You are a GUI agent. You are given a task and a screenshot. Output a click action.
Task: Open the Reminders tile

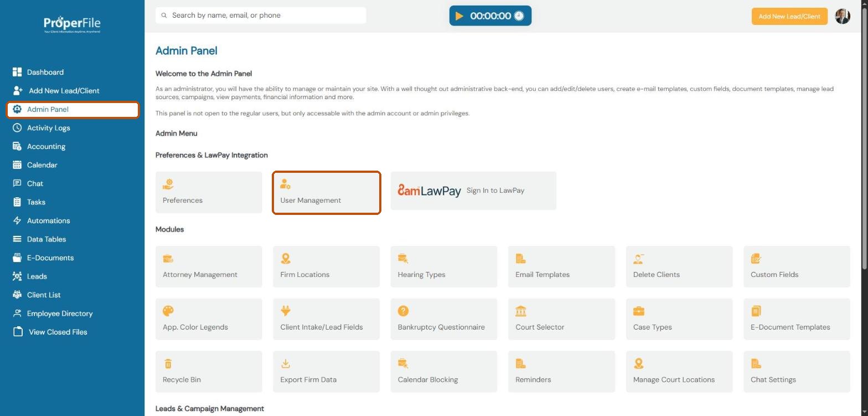tap(561, 372)
